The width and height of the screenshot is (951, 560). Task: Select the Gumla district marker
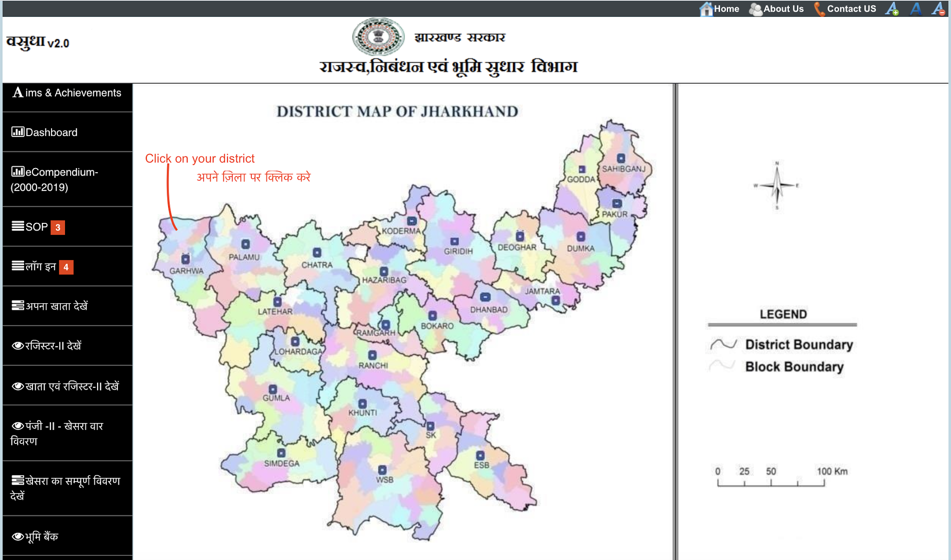coord(273,389)
